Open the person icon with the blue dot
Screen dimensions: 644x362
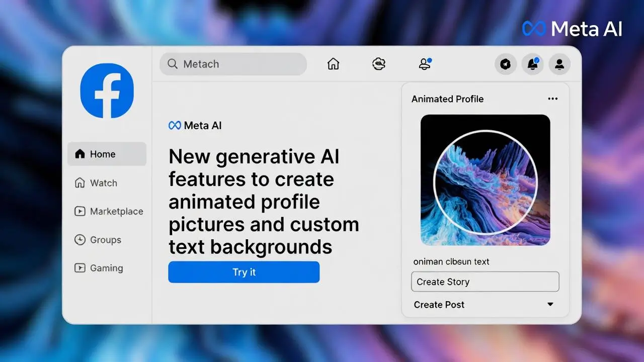pyautogui.click(x=425, y=64)
